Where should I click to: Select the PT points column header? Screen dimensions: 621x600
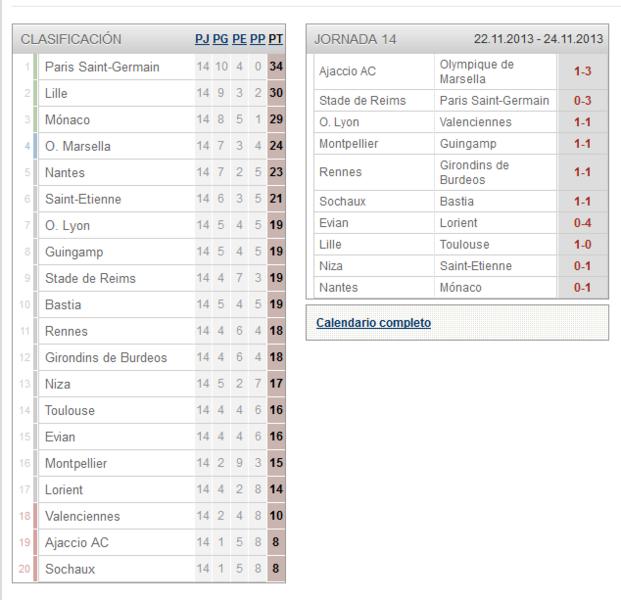[276, 39]
